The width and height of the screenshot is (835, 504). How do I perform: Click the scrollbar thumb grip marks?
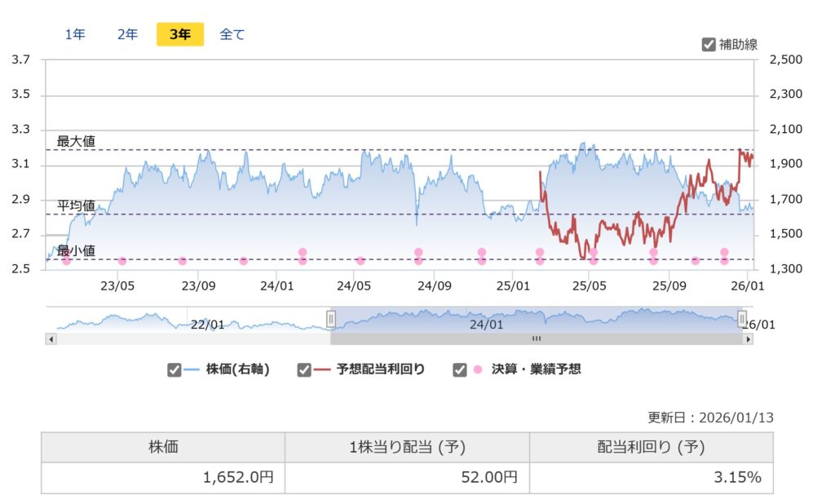coord(536,337)
